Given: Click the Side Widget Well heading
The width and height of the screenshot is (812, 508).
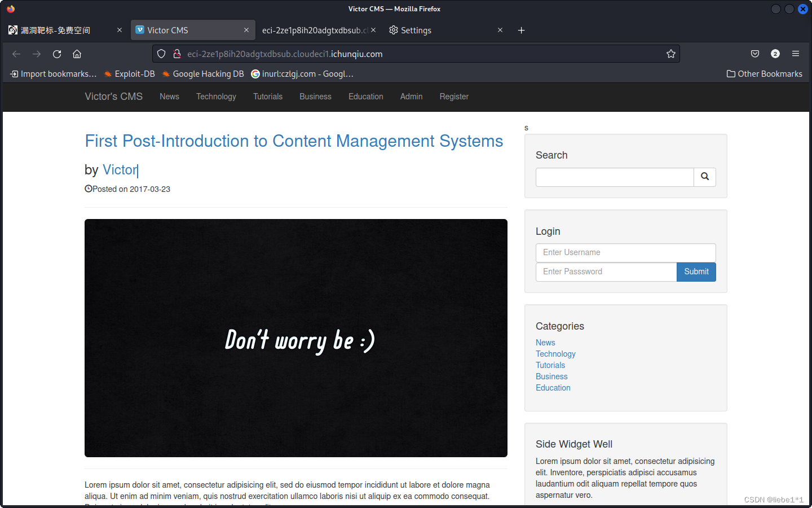Looking at the screenshot, I should (574, 444).
